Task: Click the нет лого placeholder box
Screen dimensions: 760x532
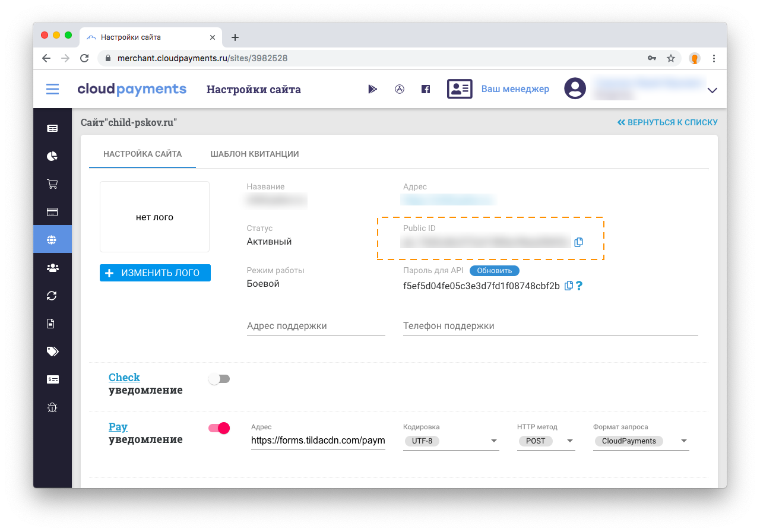Action: tap(154, 217)
